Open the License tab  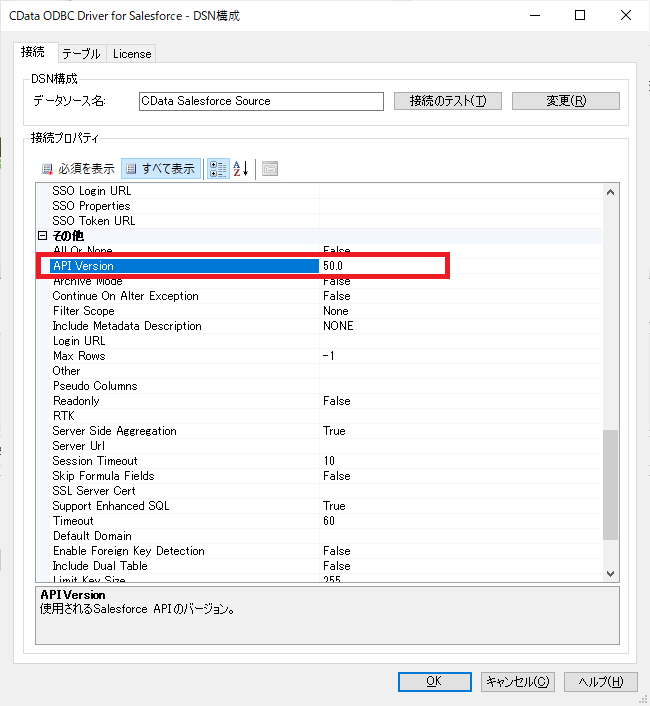132,54
